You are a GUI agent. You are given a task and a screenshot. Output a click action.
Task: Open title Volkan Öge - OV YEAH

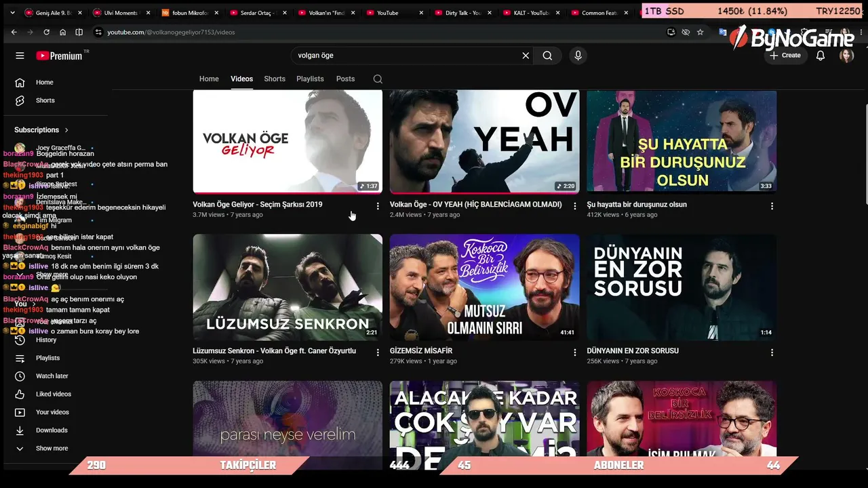(x=476, y=205)
